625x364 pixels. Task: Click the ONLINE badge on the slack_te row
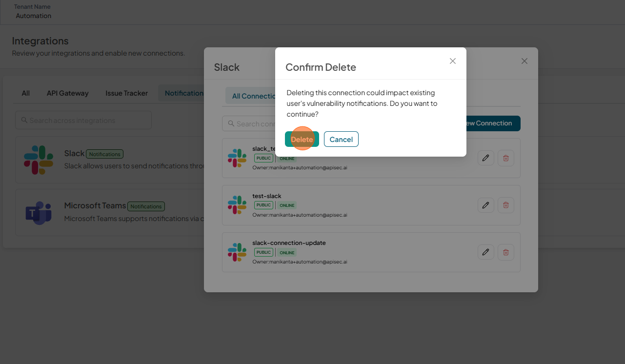pos(287,159)
